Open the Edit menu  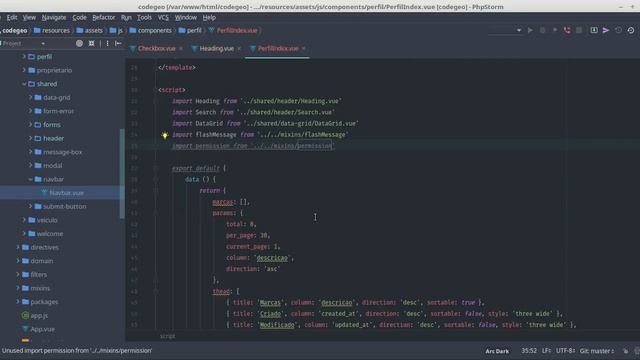pos(12,18)
